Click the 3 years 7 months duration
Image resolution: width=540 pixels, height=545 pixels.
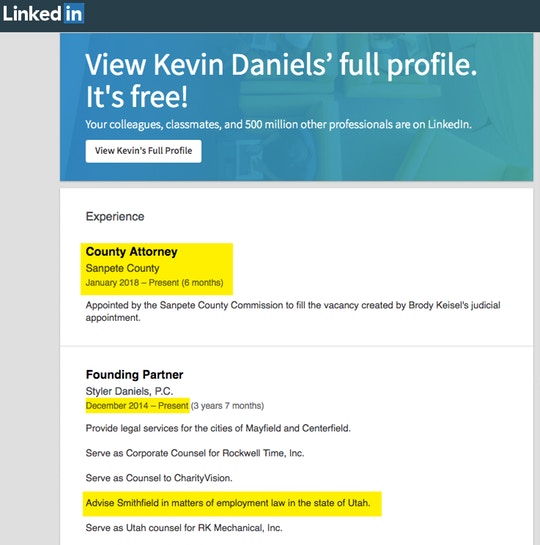[x=228, y=406]
